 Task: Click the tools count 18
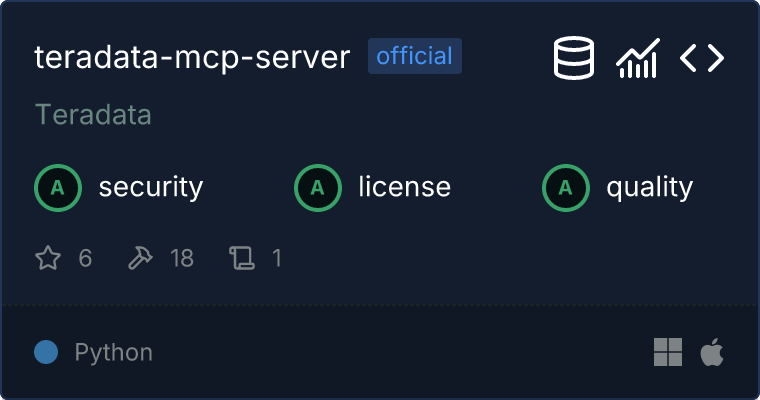182,258
